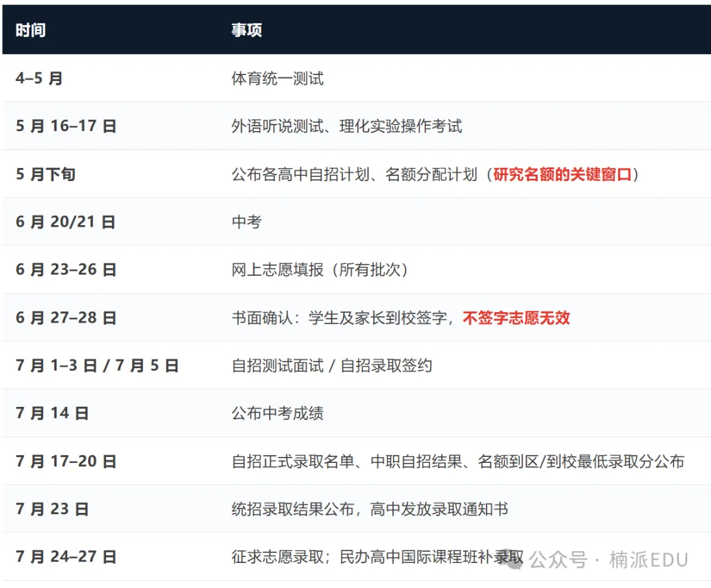
Task: Click 书面确认：学生及家长到校签字 text
Action: [339, 318]
